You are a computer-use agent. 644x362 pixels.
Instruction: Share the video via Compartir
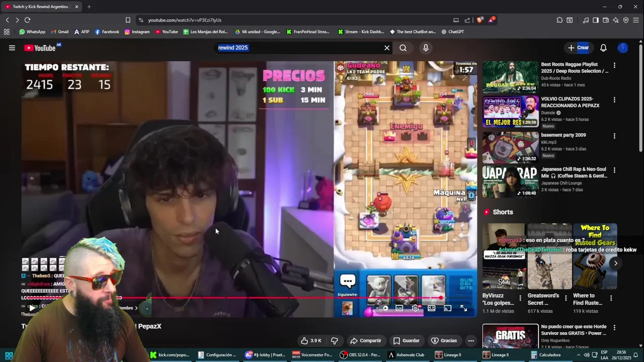[x=366, y=340]
